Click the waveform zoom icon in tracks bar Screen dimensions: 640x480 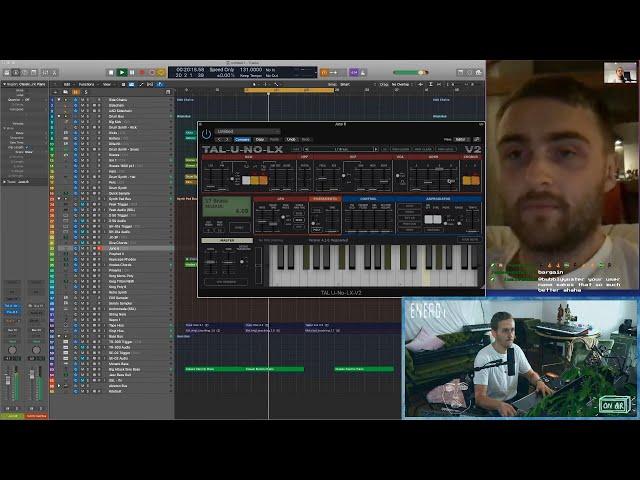[420, 84]
